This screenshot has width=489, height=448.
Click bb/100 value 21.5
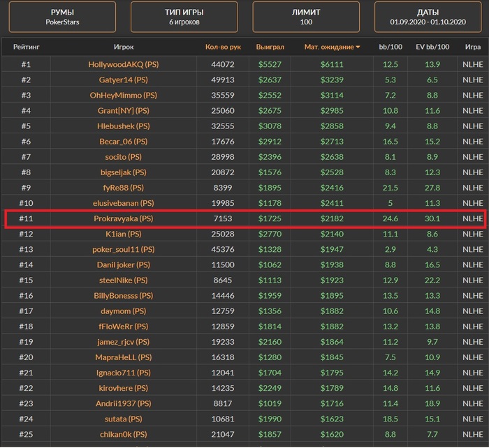click(x=391, y=188)
